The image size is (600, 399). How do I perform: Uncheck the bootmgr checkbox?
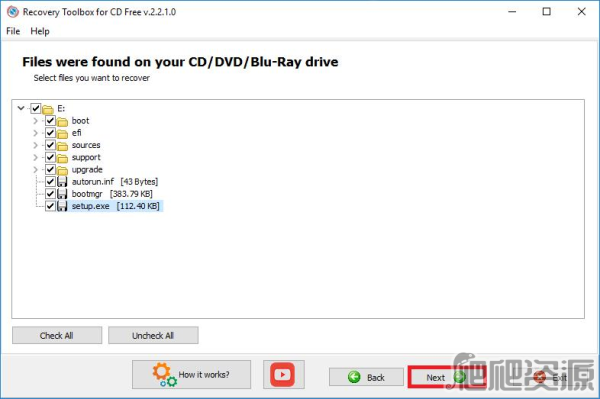50,194
